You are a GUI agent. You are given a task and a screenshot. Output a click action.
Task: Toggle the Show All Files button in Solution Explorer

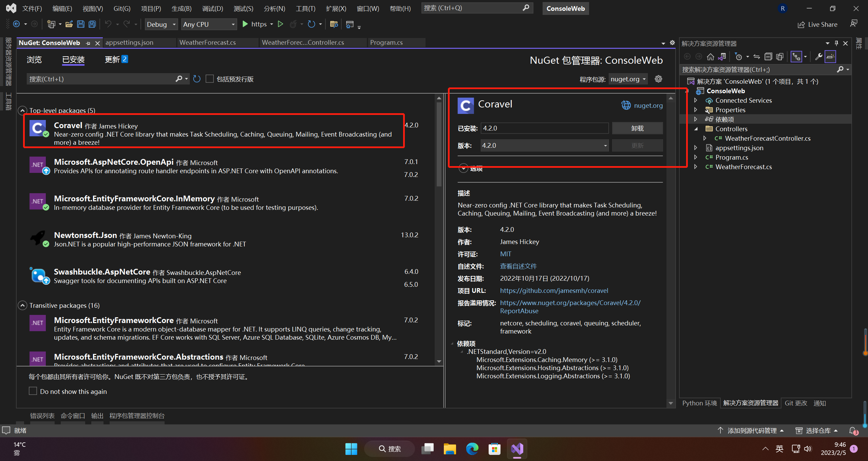(780, 57)
